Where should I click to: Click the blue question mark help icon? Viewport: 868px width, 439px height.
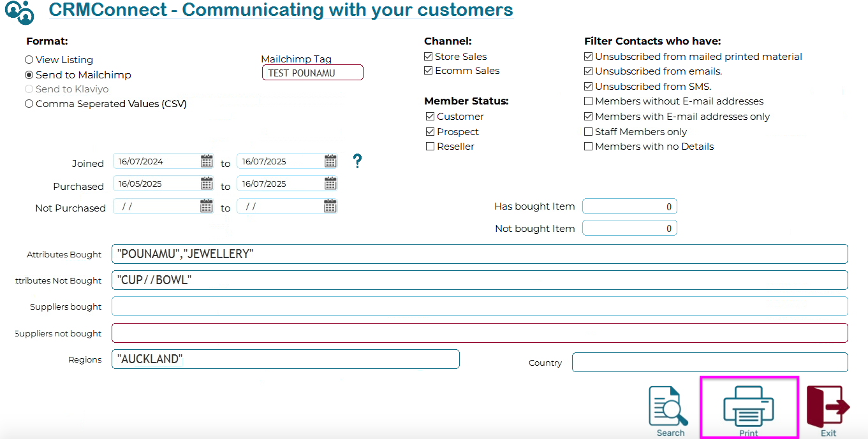[x=357, y=161]
